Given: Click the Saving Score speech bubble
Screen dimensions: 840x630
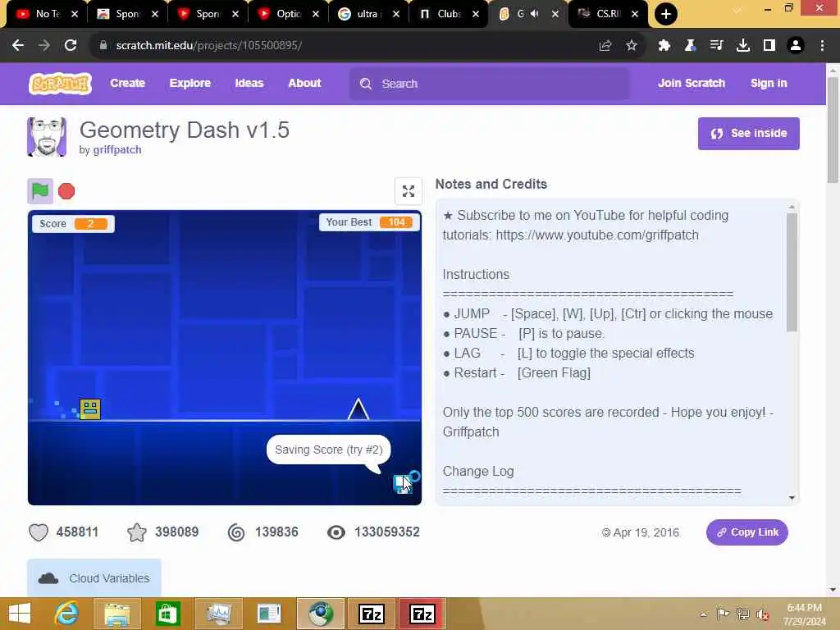Looking at the screenshot, I should tap(328, 450).
